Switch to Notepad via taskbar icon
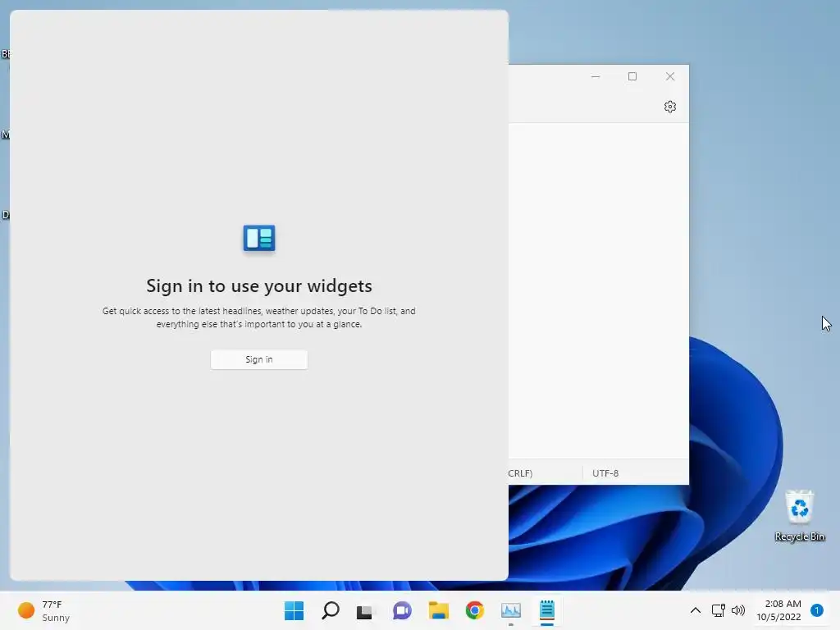840x630 pixels. [547, 610]
